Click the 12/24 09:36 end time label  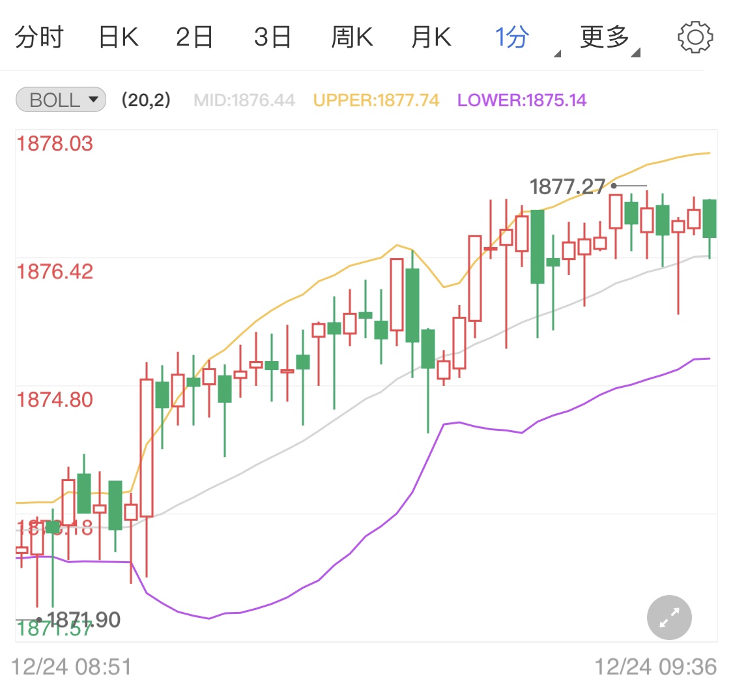coord(655,667)
